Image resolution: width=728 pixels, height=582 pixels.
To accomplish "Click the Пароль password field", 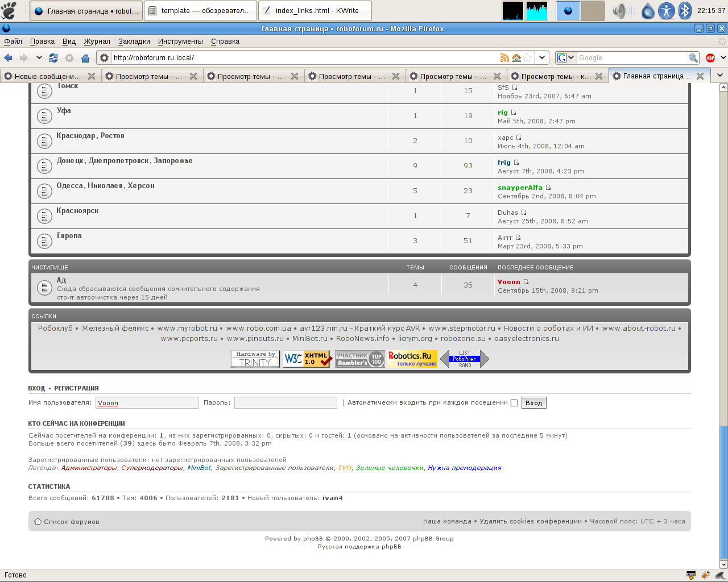I will [286, 403].
